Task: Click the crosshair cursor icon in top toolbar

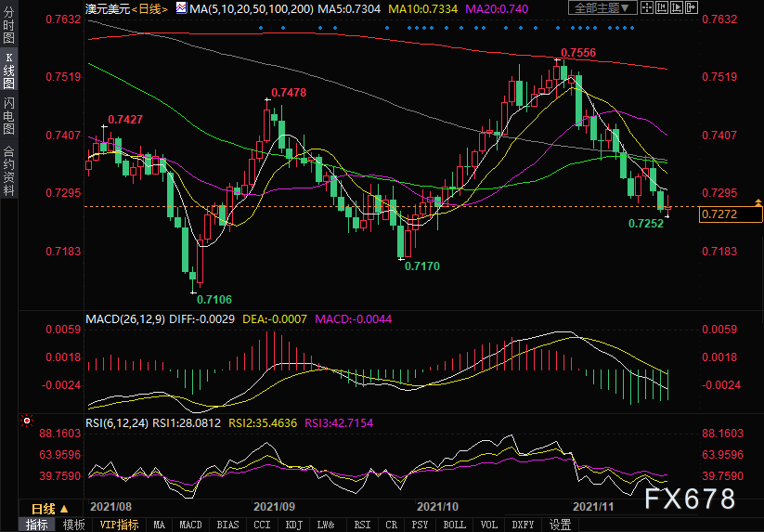Action: click(647, 7)
